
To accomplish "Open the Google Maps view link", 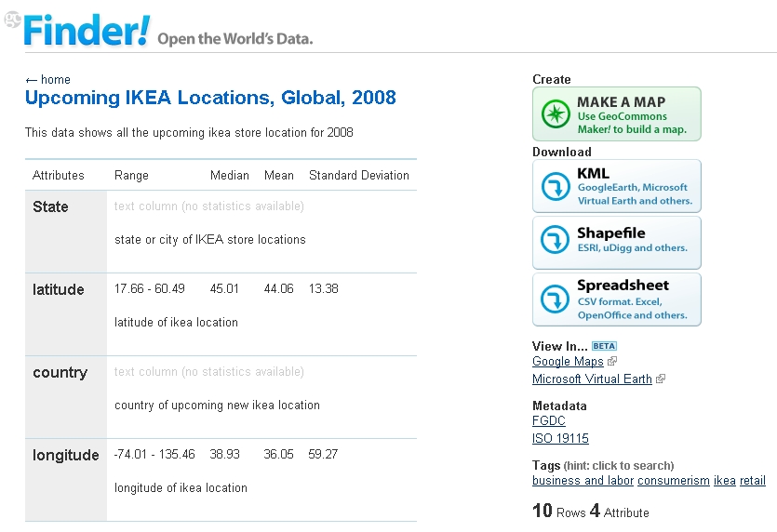I will click(568, 361).
